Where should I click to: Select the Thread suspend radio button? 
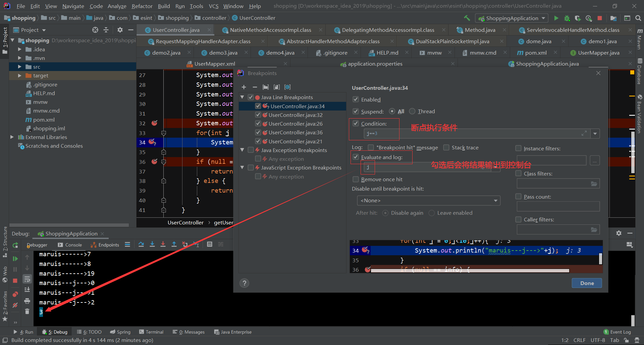coord(412,111)
